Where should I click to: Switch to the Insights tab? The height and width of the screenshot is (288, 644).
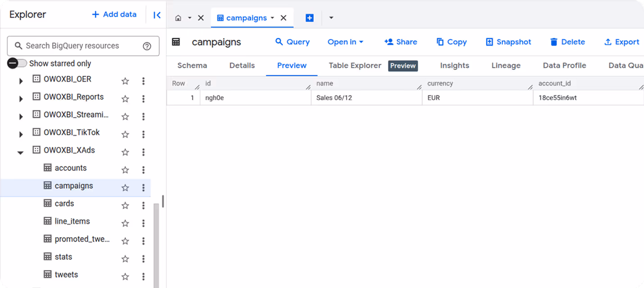[454, 65]
